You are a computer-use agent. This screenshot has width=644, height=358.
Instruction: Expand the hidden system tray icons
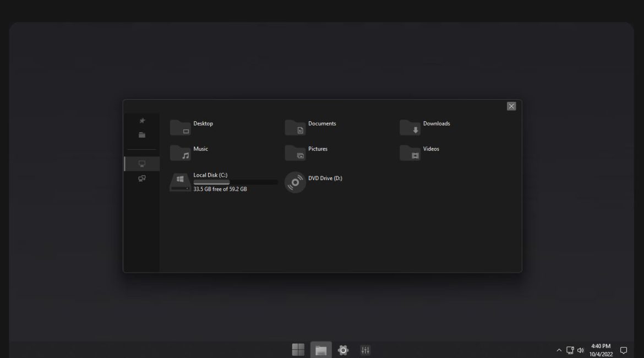(x=559, y=350)
